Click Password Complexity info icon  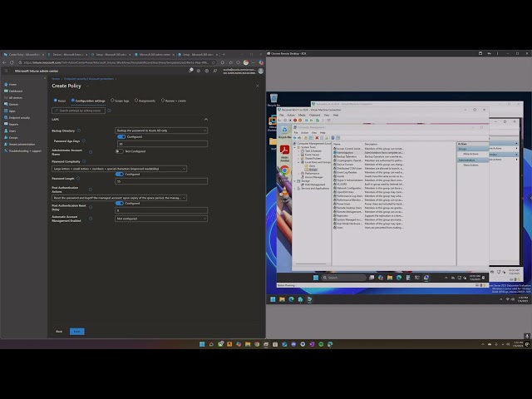84,161
